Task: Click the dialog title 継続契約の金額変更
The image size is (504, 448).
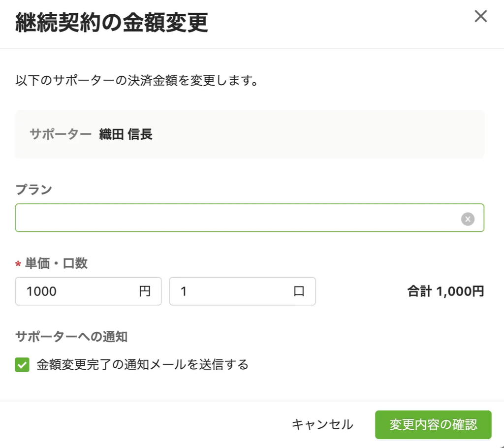Action: click(x=112, y=22)
